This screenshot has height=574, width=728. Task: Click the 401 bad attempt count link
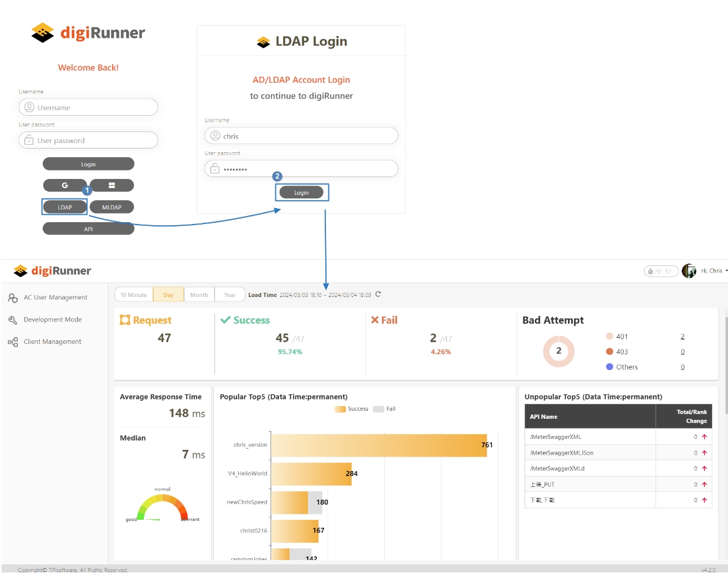tap(682, 337)
